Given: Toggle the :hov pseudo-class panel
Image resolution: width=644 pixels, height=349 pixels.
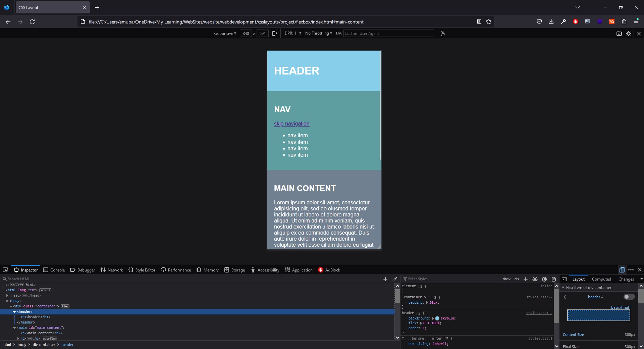Looking at the screenshot, I should 507,279.
